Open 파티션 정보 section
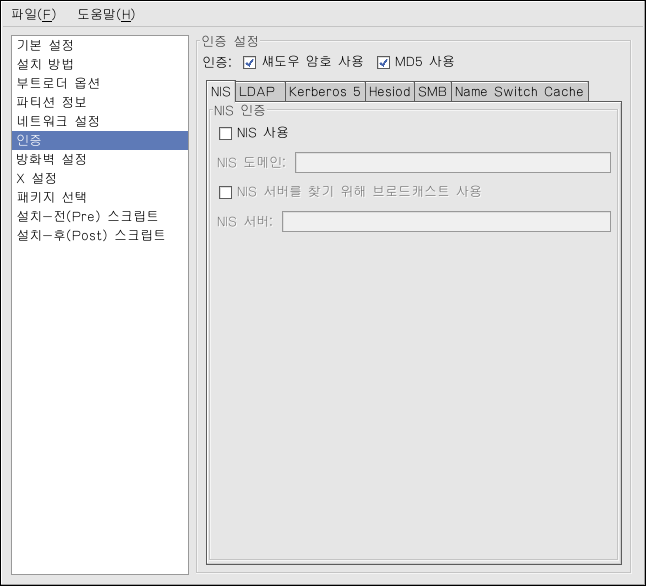 pyautogui.click(x=51, y=102)
